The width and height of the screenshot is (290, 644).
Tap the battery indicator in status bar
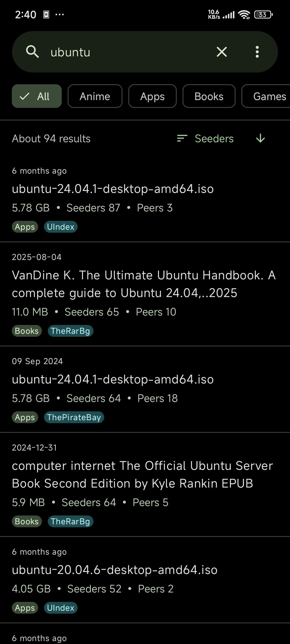coord(263,14)
